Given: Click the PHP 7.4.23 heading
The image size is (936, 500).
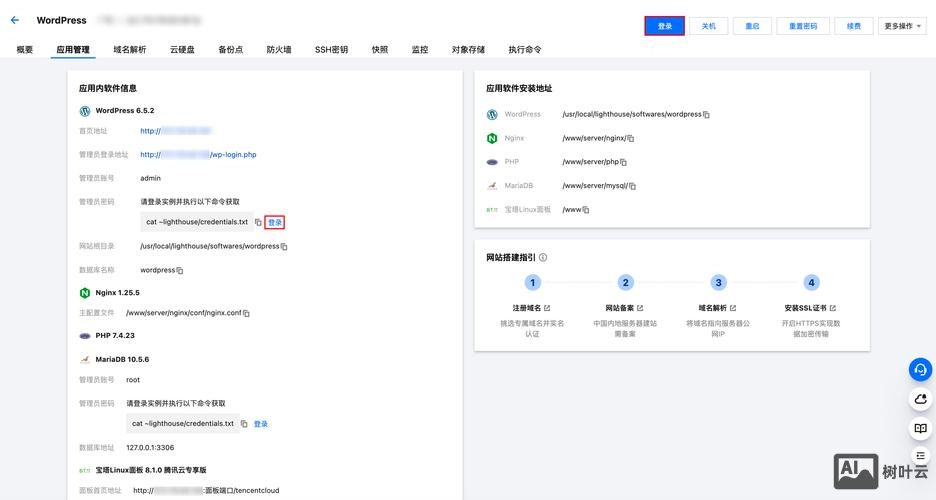Looking at the screenshot, I should (x=115, y=335).
